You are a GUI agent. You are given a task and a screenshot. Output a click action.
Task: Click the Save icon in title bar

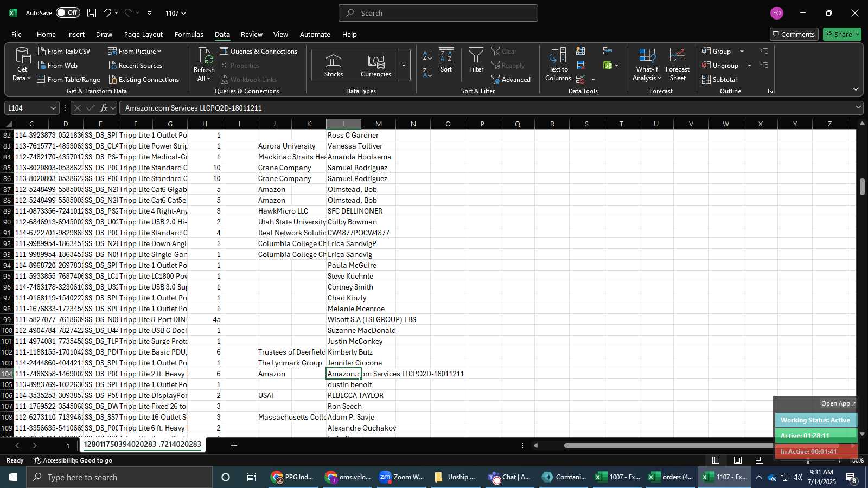click(x=92, y=13)
